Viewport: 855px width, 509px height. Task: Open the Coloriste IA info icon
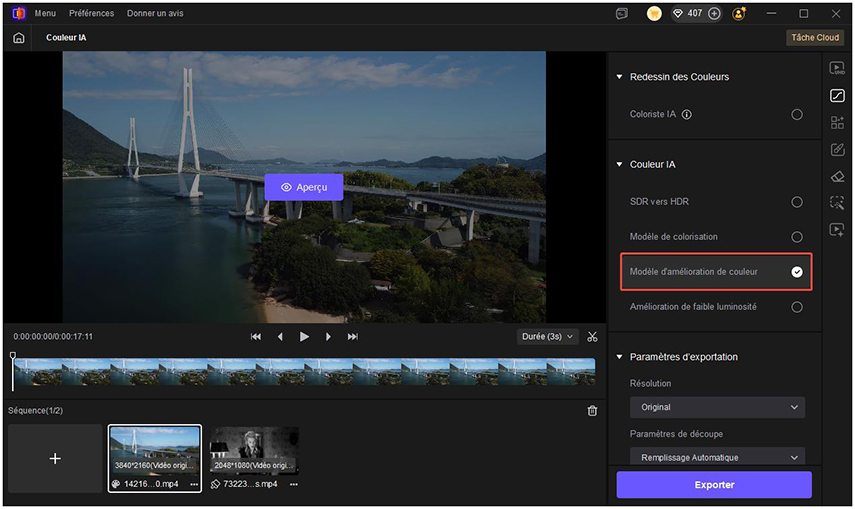click(687, 115)
